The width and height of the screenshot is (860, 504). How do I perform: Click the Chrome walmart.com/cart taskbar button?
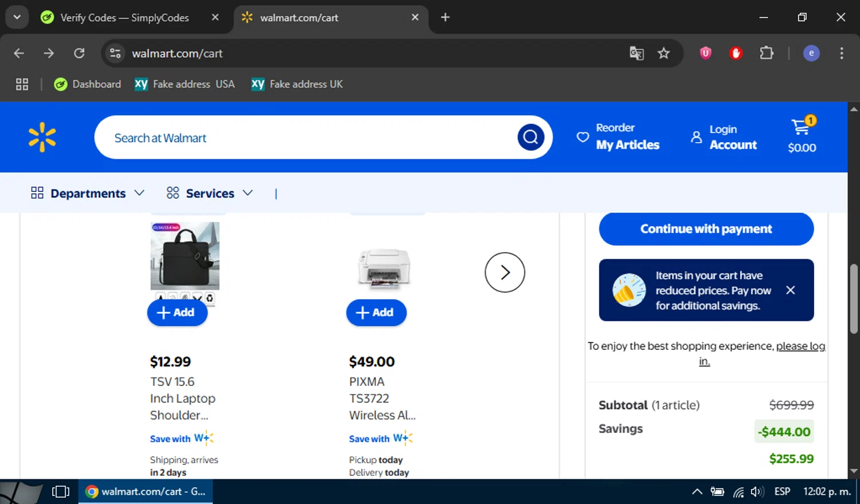(146, 492)
